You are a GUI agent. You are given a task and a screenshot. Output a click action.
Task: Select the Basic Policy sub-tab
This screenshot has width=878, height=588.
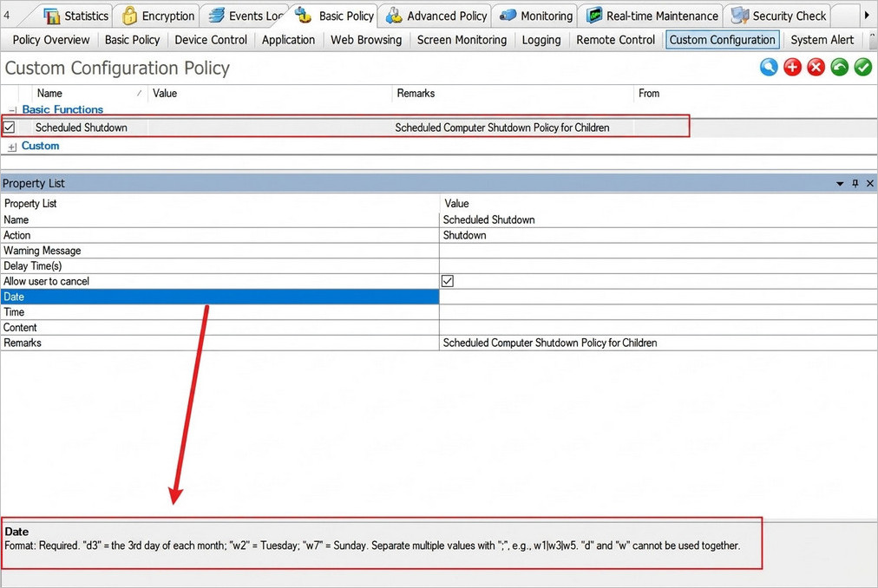(132, 40)
